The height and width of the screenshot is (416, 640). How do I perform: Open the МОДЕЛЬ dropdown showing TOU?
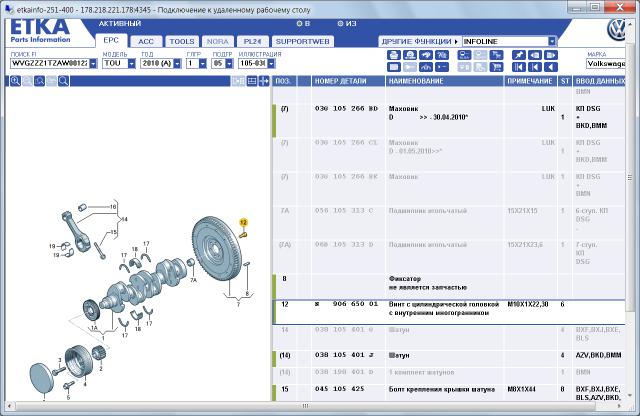(131, 64)
